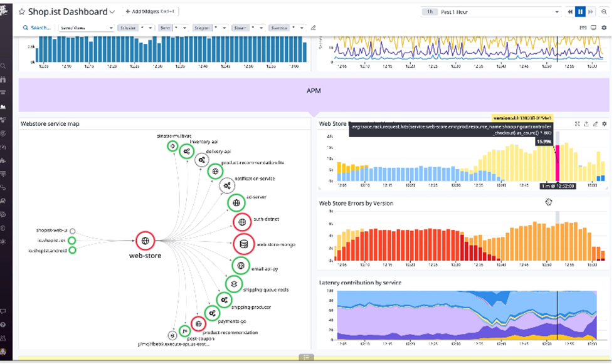
Task: Click the version tag label above the chart
Action: pos(522,118)
